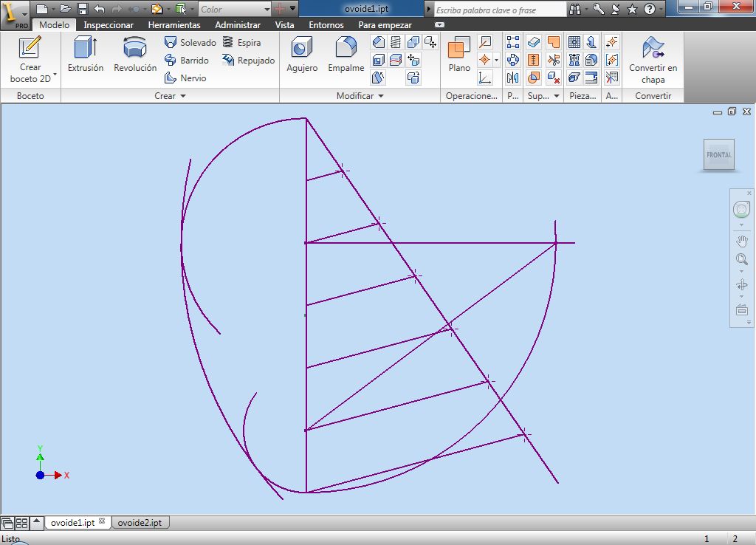Open the Modelo ribbon tab
756x545 pixels.
click(54, 24)
